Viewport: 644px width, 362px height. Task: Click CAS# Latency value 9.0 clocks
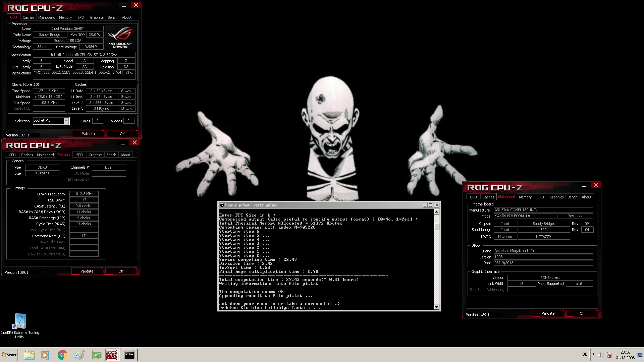point(84,206)
